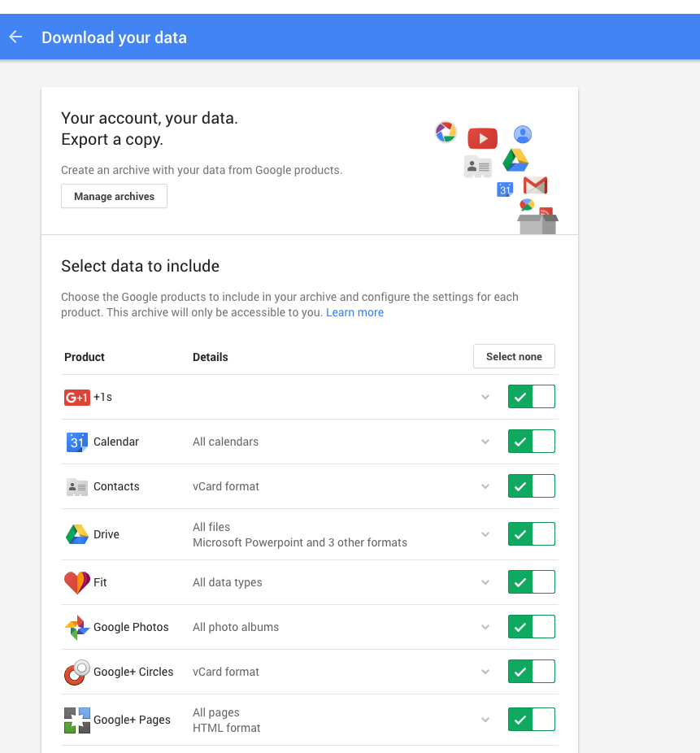Click the 'vCard format' text in Contacts row
The image size is (700, 753).
pos(226,486)
